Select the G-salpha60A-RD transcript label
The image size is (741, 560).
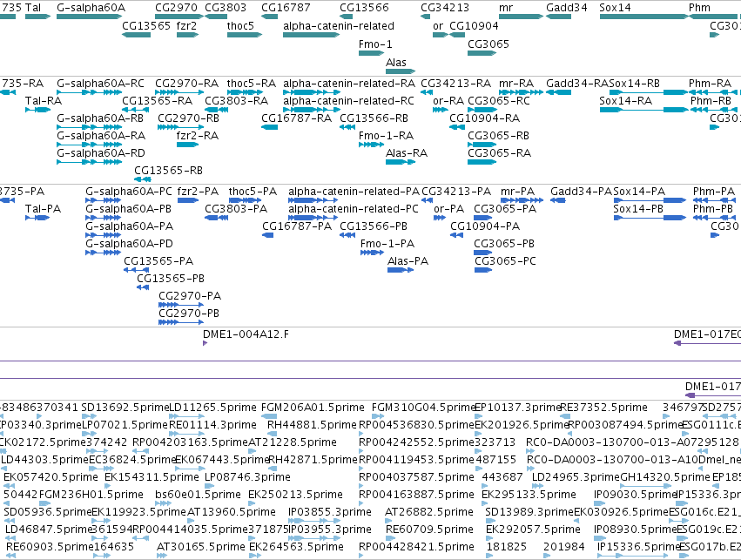[101, 153]
